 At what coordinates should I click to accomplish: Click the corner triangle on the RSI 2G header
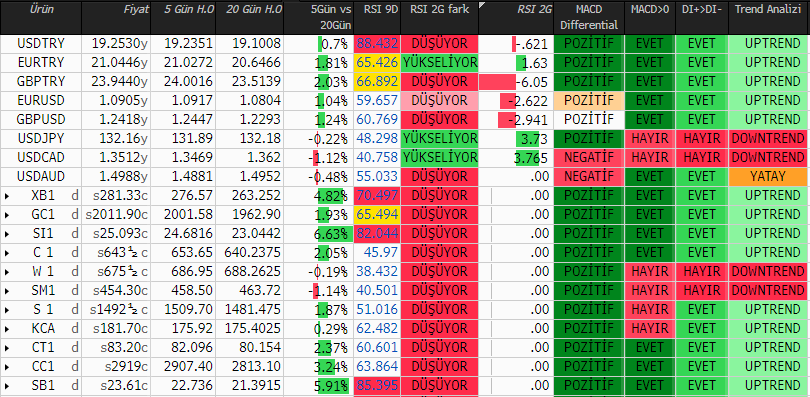pyautogui.click(x=482, y=5)
